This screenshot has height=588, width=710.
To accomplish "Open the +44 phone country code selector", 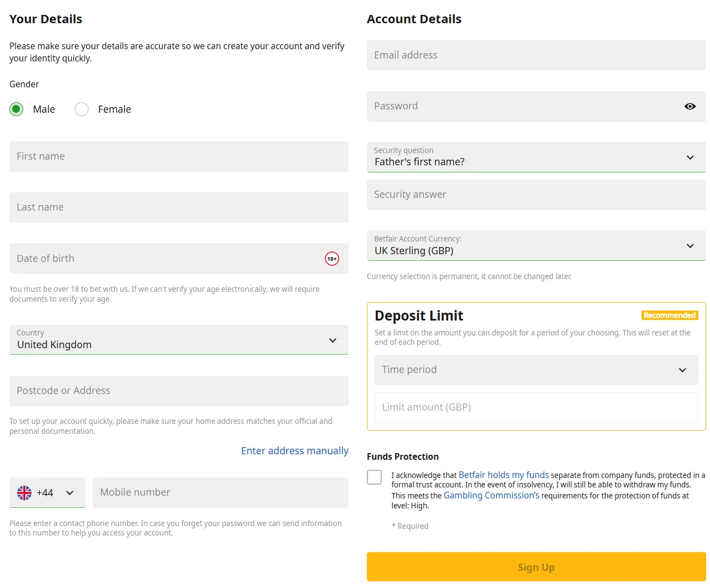I will 48,492.
